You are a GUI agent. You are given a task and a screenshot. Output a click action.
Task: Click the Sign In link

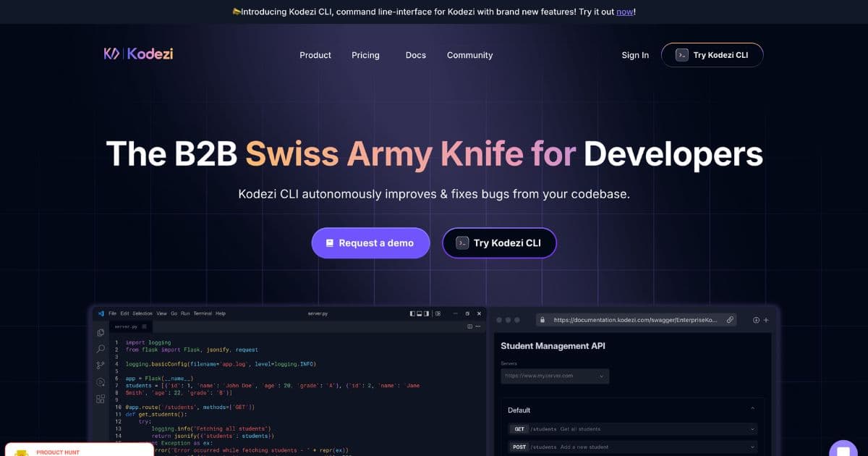[x=635, y=55]
